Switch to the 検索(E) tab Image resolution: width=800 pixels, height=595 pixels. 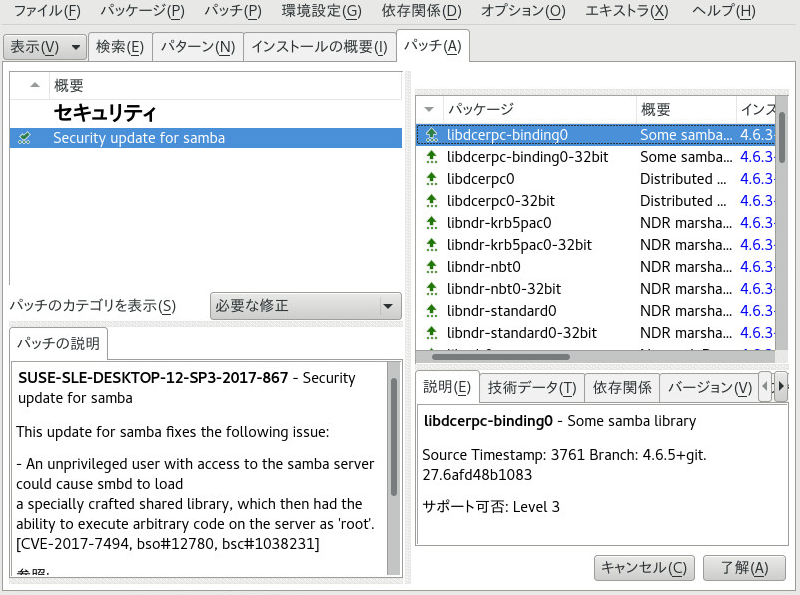click(x=120, y=47)
